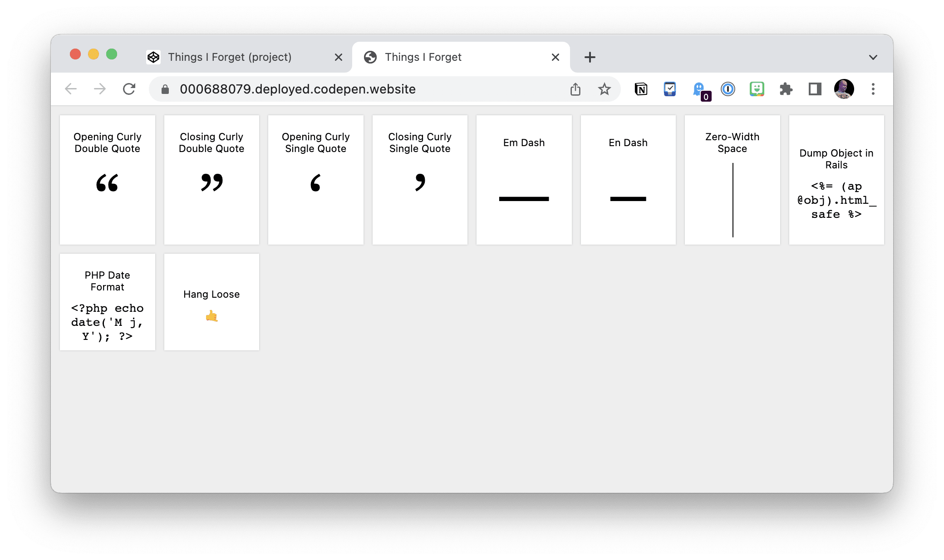Go back with the browser back arrow
Screen dimensions: 944x560
(x=71, y=89)
